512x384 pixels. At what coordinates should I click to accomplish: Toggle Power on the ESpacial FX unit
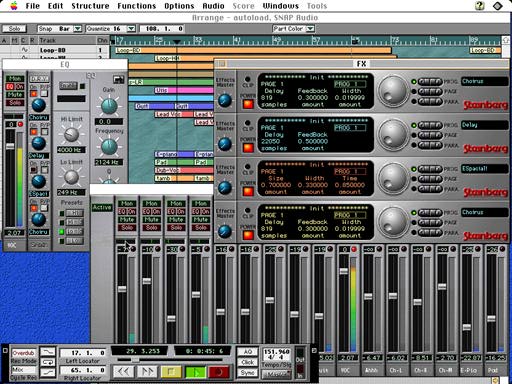[248, 191]
